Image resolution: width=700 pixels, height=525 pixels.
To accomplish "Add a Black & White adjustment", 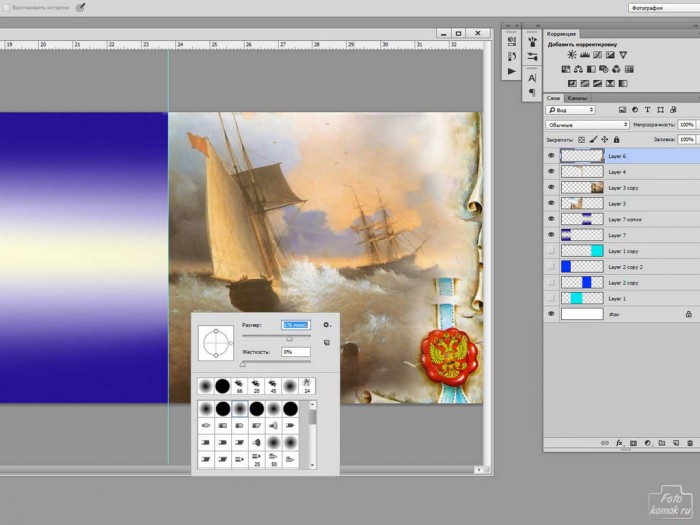I will [x=591, y=69].
